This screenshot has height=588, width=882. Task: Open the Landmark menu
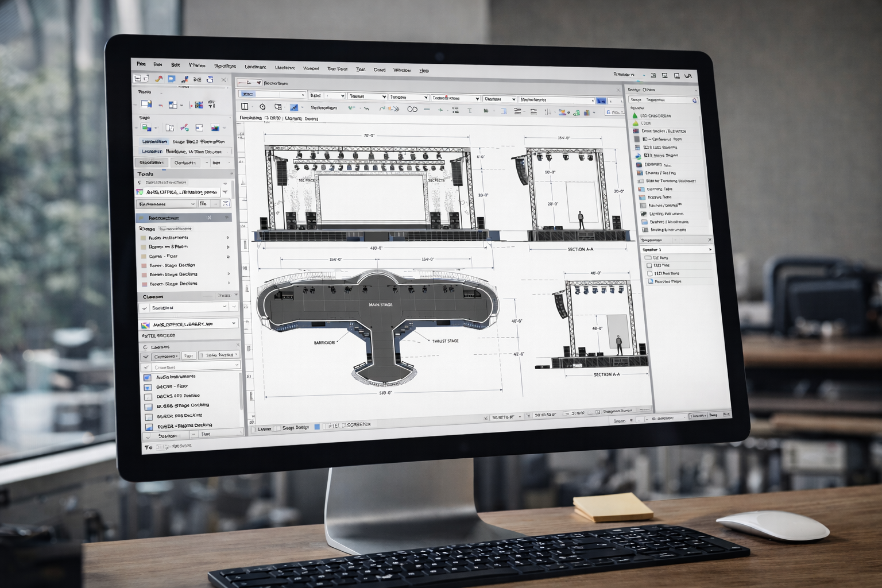pyautogui.click(x=255, y=67)
